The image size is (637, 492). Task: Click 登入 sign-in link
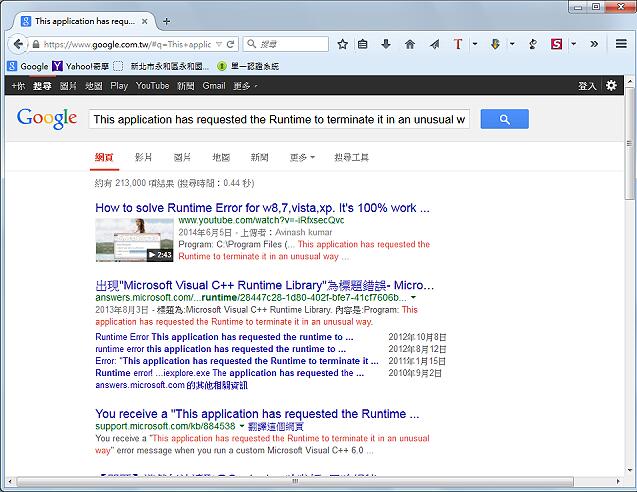pos(587,86)
